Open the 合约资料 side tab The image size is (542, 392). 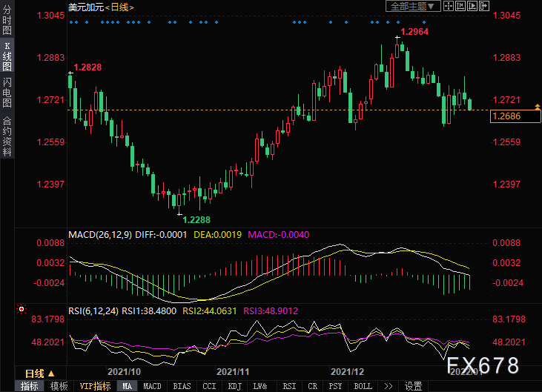pyautogui.click(x=7, y=136)
